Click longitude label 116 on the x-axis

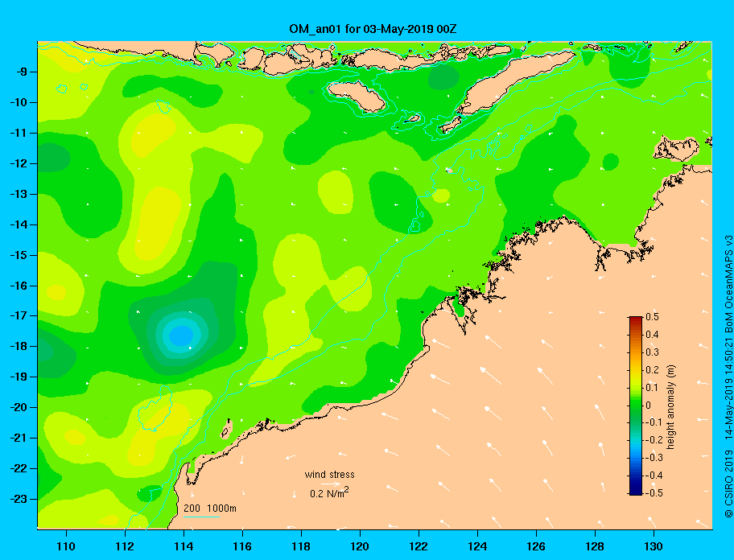[x=242, y=546]
